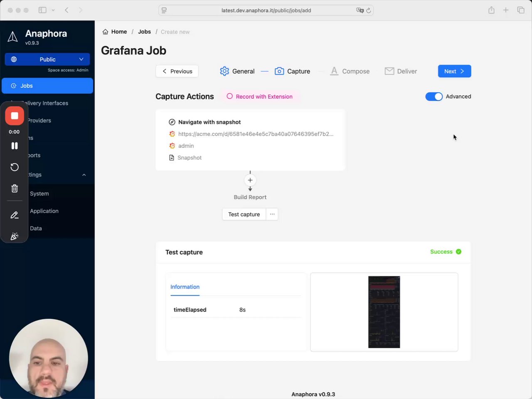Open Jobs in the sidebar
532x399 pixels.
47,86
